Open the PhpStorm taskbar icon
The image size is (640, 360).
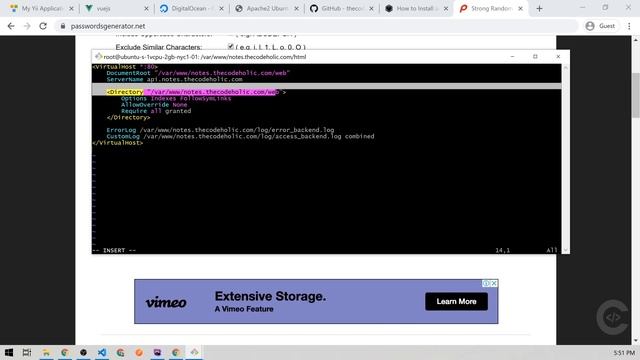(157, 352)
